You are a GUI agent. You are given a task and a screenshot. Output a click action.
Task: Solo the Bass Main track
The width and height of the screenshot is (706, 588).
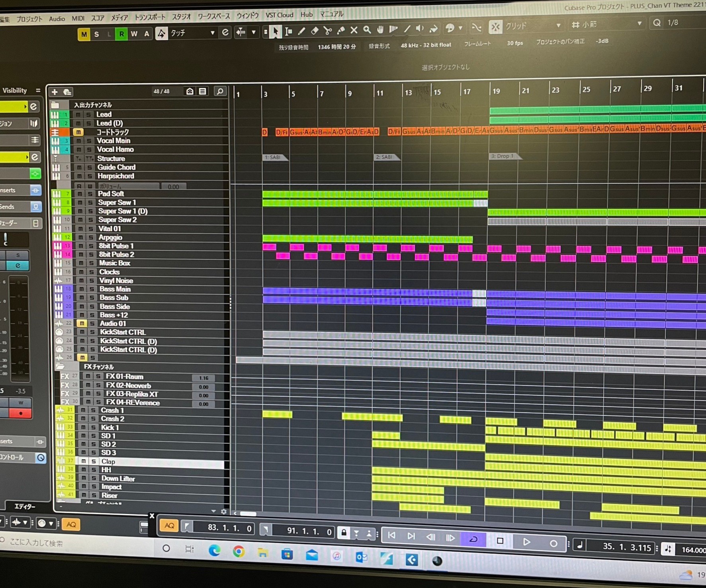(92, 289)
